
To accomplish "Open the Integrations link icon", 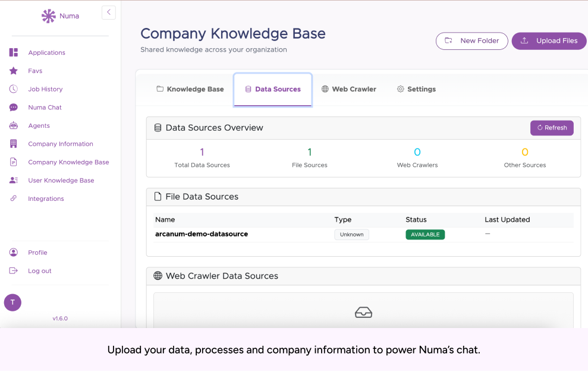I will point(14,198).
